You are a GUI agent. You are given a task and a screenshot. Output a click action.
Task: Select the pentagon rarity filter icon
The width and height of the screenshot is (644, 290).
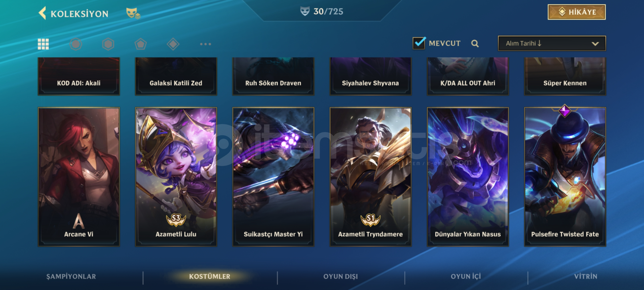click(x=141, y=44)
